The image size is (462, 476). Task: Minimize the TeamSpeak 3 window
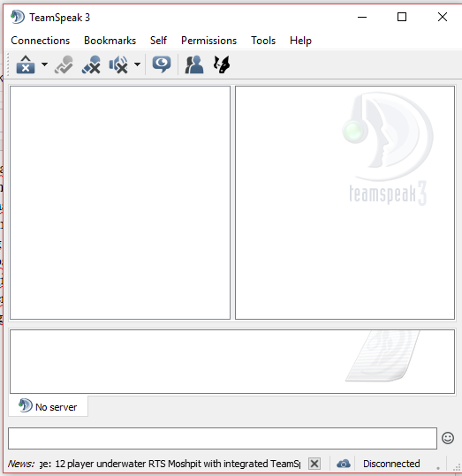click(x=362, y=17)
